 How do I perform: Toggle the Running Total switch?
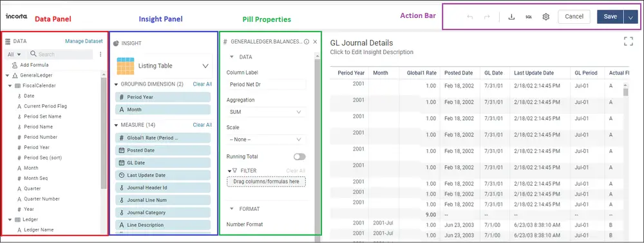tap(300, 157)
